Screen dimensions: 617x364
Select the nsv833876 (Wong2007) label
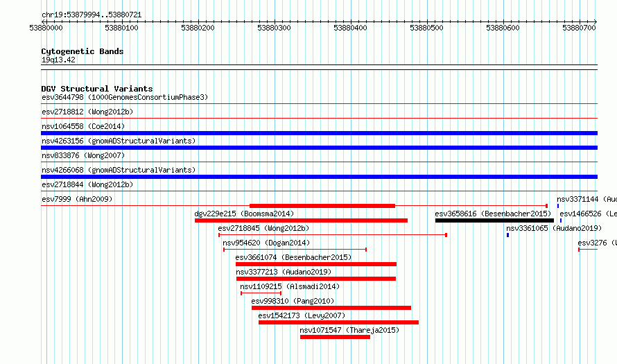click(x=83, y=155)
